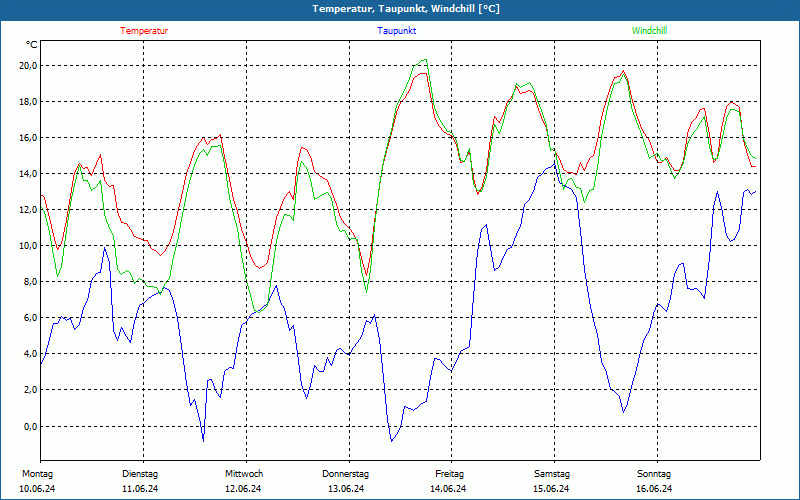Click the date 10.06.24
Viewport: 800px width, 500px height.
click(37, 489)
